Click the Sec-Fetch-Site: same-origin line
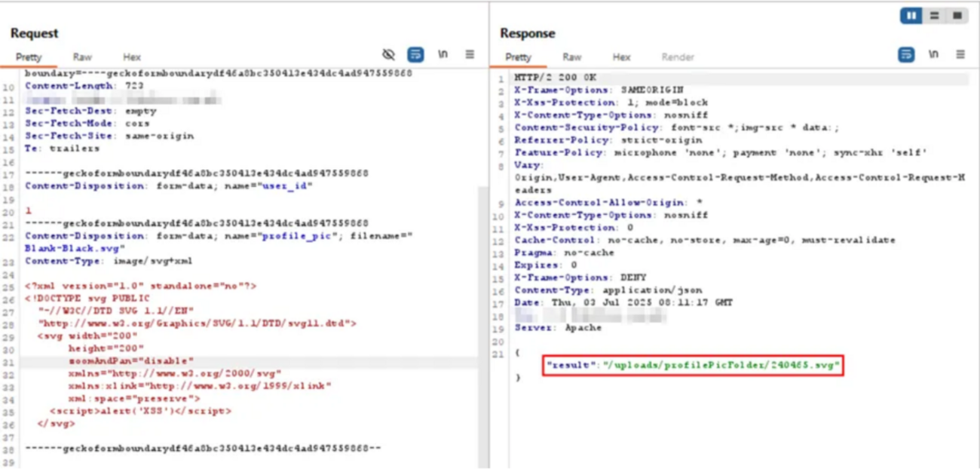This screenshot has height=469, width=980. click(109, 136)
